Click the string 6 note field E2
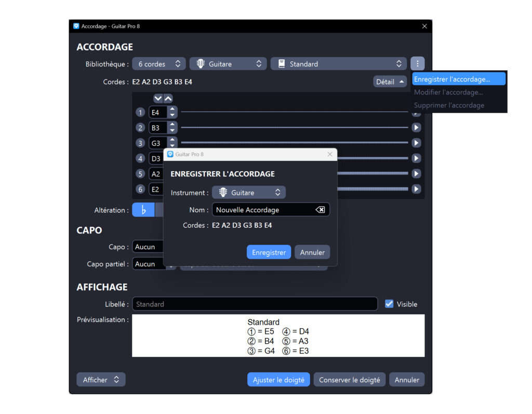The image size is (532, 414). [156, 189]
